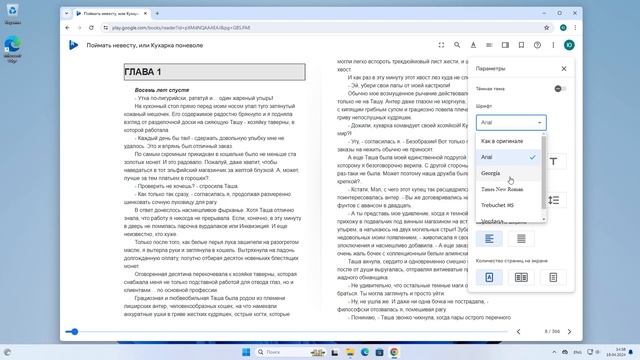640x360 pixels.
Task: Enter fullscreen reading mode
Action: 441,45
